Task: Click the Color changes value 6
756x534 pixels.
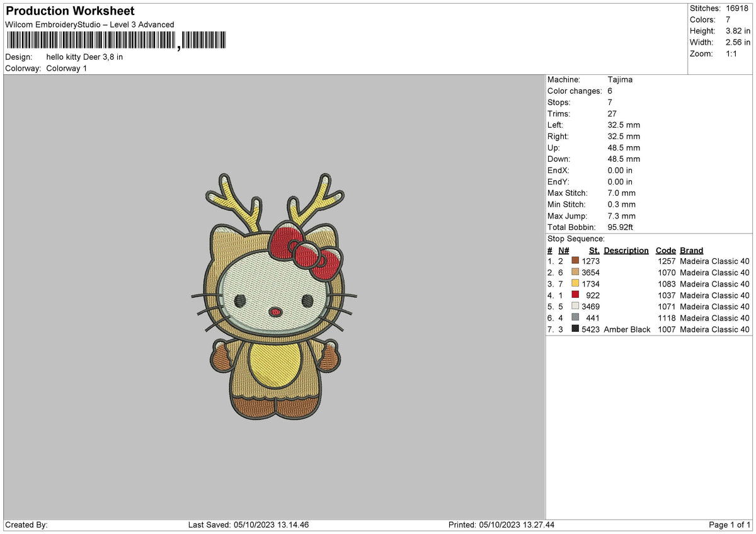Action: click(x=610, y=91)
